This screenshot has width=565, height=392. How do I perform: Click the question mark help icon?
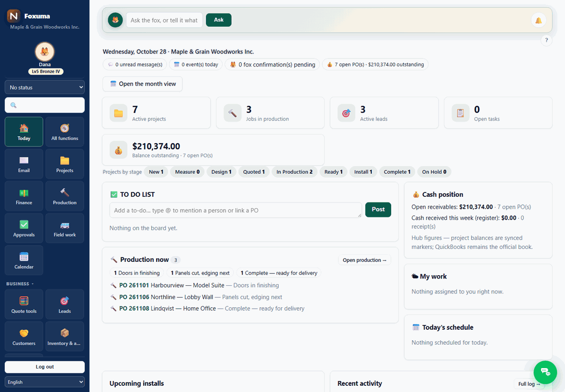tap(546, 40)
